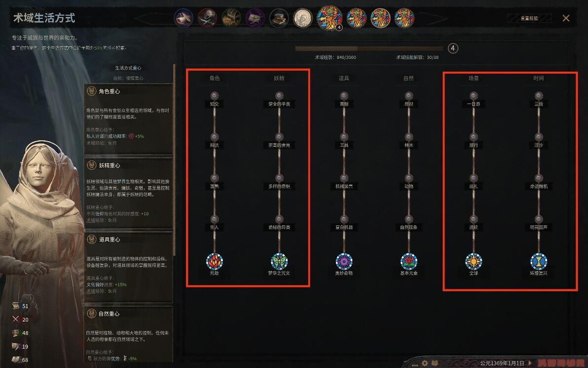Select the flame 死敌 perk icon
588x368 pixels.
click(215, 261)
